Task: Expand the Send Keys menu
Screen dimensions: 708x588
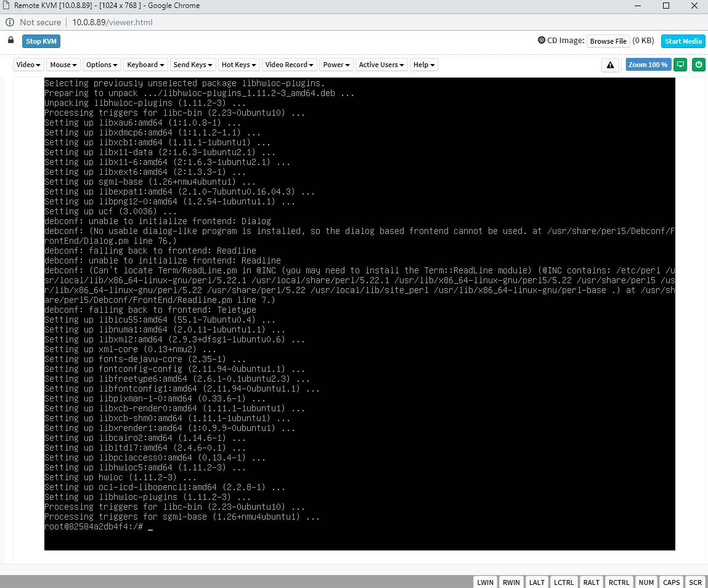Action: [193, 65]
